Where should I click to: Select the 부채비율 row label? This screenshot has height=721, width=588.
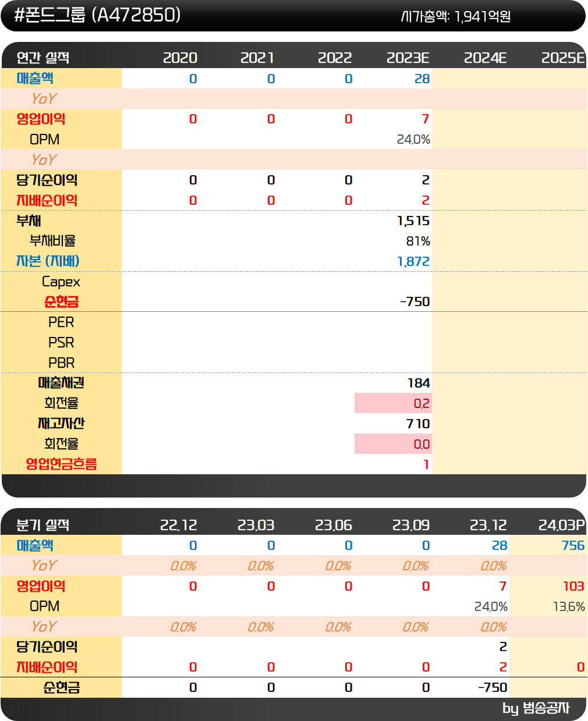coord(52,240)
